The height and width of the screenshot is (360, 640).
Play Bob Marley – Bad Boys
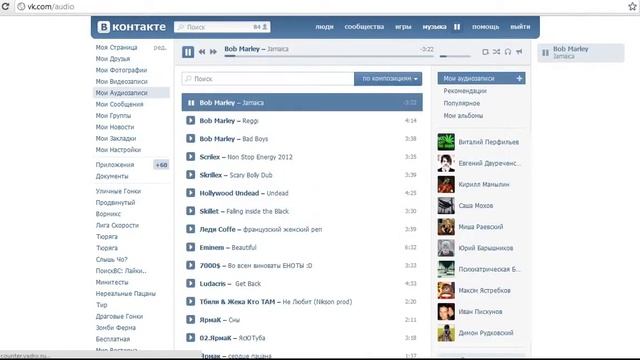coord(190,138)
